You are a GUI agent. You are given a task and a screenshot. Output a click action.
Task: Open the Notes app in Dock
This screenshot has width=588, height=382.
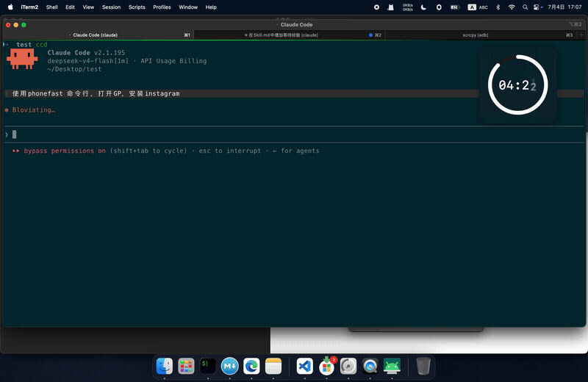(273, 367)
